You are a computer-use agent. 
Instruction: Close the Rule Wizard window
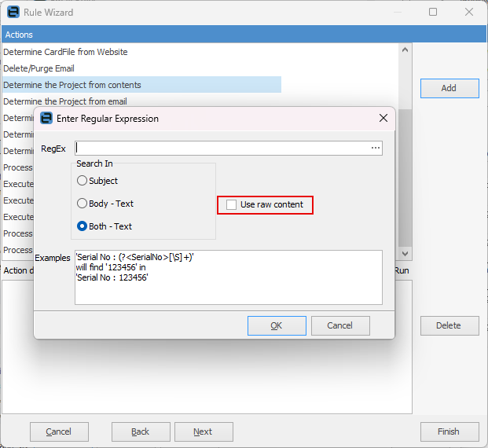[468, 12]
